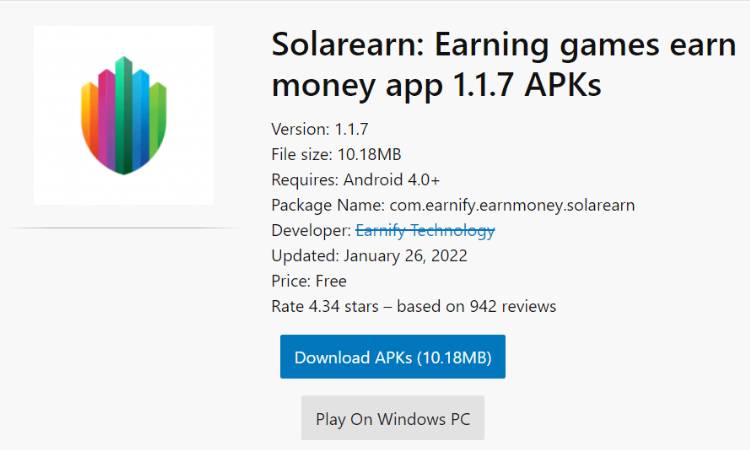The height and width of the screenshot is (450, 750).
Task: Click the '1.1.7' version number value
Action: tap(352, 129)
